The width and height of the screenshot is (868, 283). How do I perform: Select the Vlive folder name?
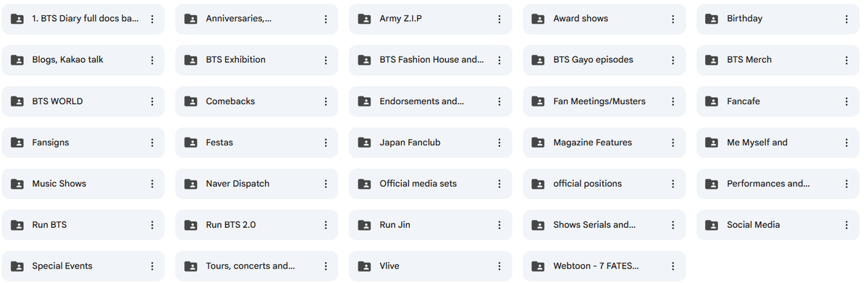point(389,266)
